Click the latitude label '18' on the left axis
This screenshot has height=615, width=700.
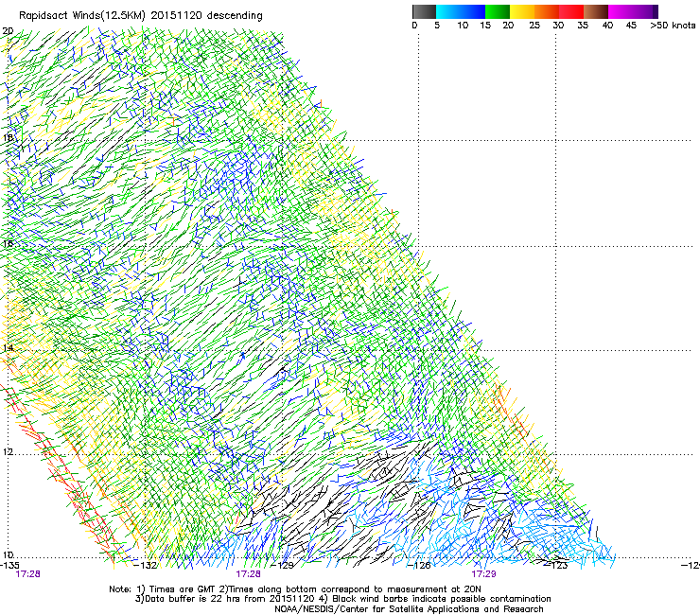pyautogui.click(x=8, y=137)
